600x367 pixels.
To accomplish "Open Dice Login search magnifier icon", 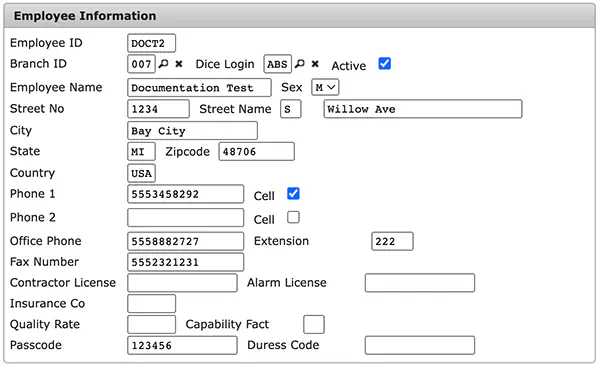I will click(300, 64).
